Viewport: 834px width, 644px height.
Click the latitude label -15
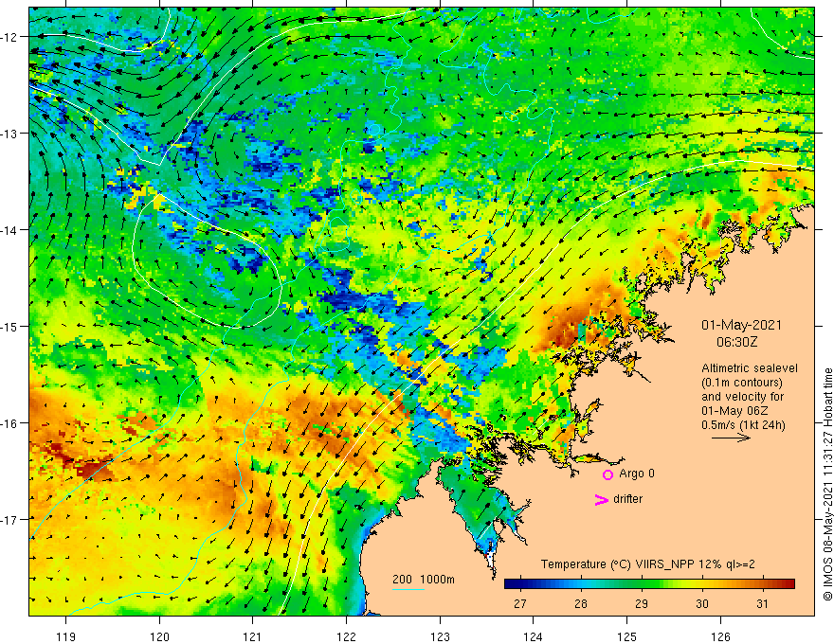click(x=9, y=326)
